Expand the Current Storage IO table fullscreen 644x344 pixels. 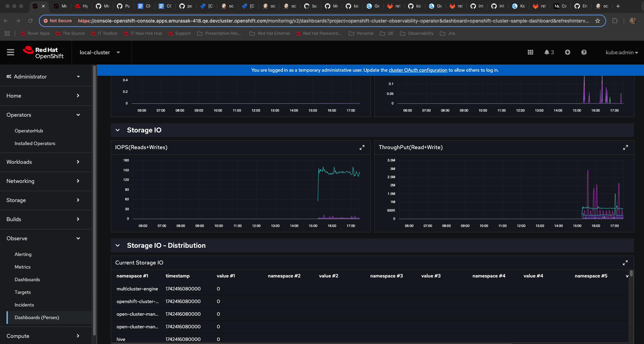[625, 263]
